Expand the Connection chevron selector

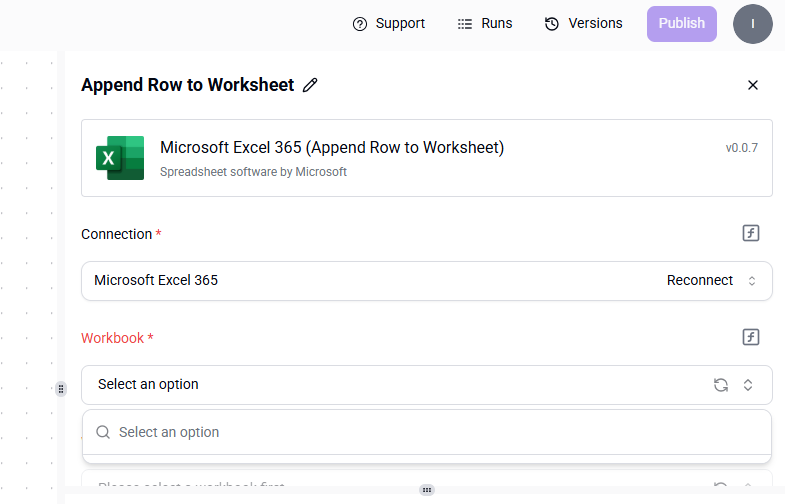click(751, 281)
